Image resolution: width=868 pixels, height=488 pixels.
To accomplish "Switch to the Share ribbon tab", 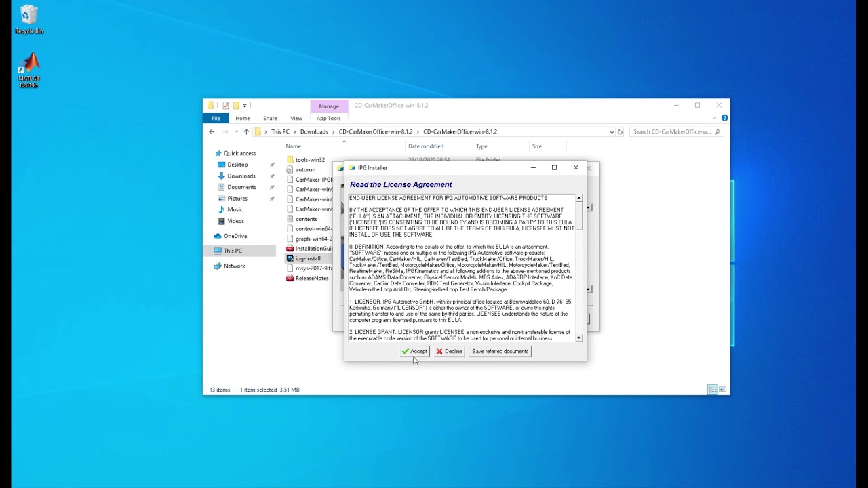I will point(270,118).
